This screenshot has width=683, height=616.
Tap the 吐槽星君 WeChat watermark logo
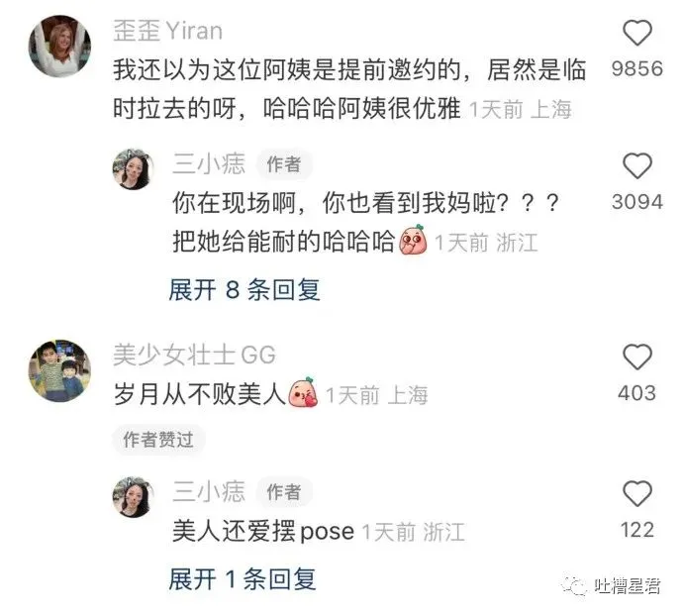[612, 586]
